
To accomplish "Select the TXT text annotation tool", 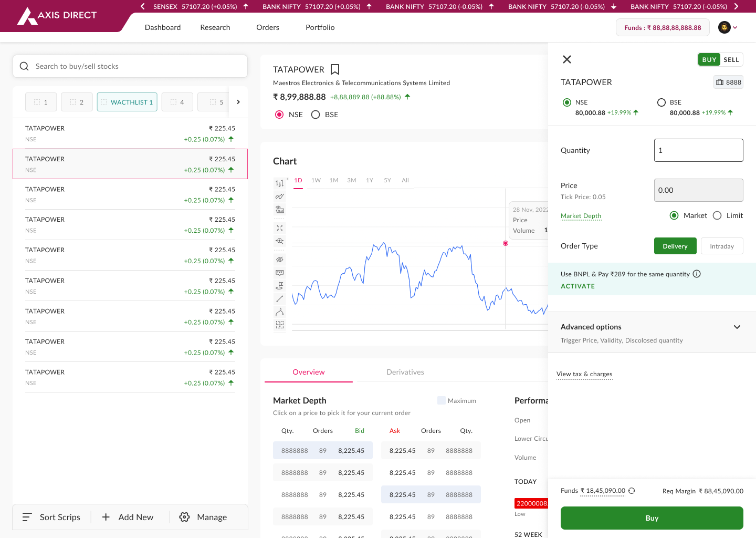I will tap(279, 273).
